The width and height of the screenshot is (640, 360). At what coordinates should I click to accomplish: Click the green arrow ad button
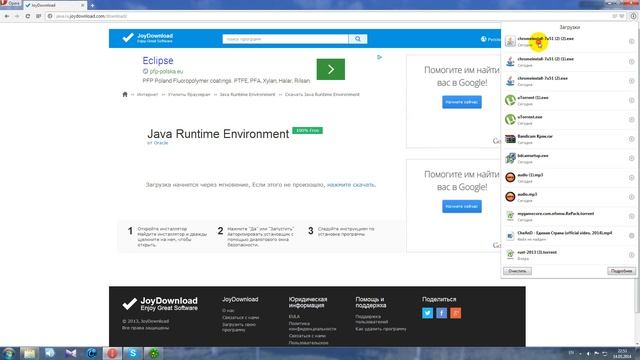(x=331, y=69)
